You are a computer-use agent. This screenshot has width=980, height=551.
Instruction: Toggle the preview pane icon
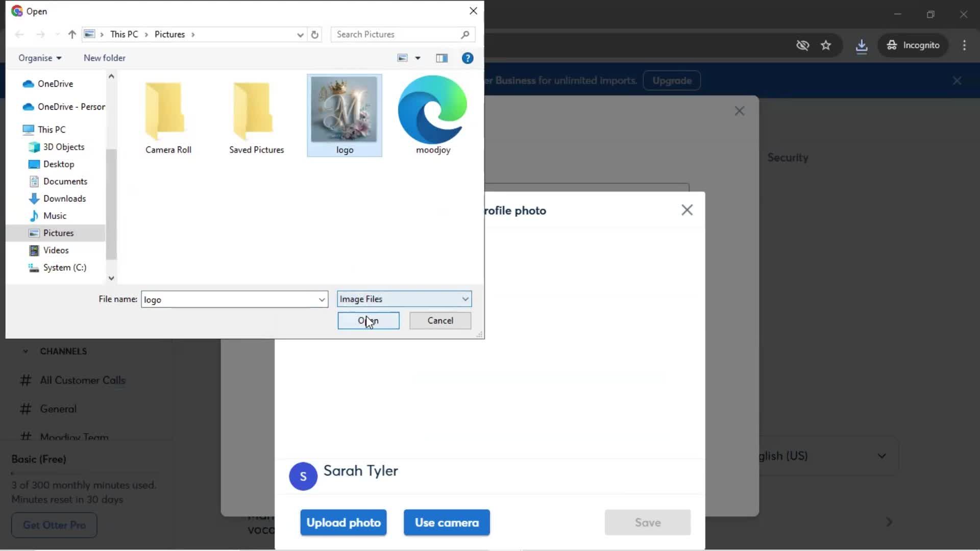(x=442, y=58)
